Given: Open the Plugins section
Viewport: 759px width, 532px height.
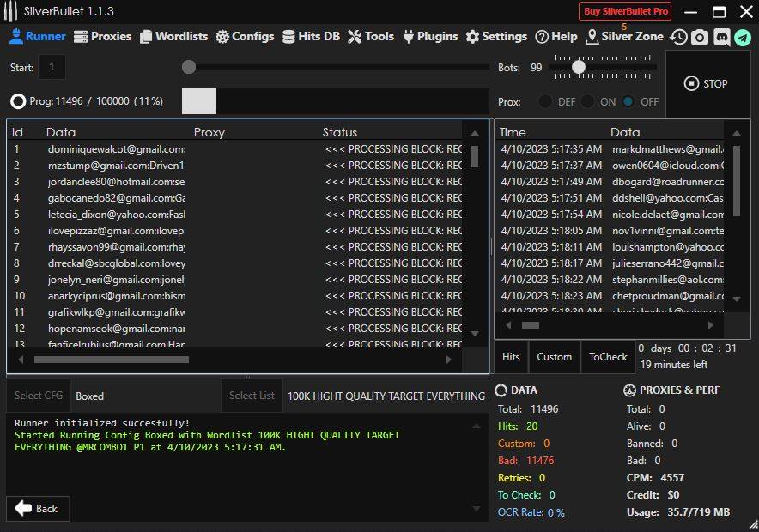Looking at the screenshot, I should 429,36.
